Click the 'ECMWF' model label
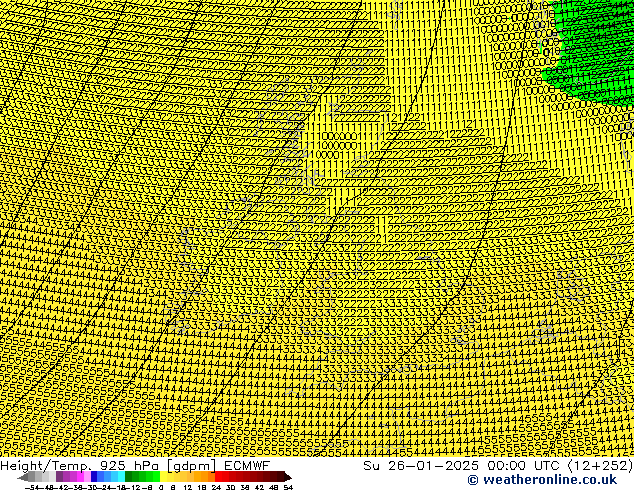Viewport: 634px width, 490px height. 247,465
